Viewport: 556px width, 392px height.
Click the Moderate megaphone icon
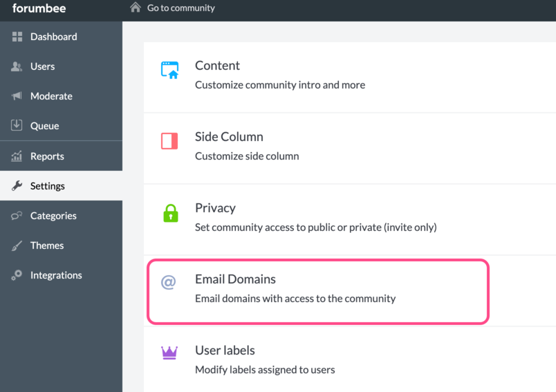[17, 95]
